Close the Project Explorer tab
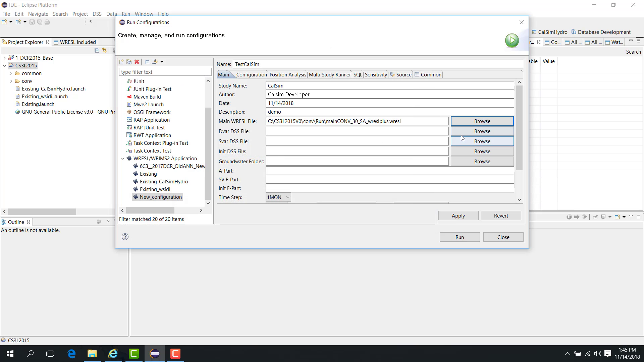The height and width of the screenshot is (362, 644). click(48, 42)
